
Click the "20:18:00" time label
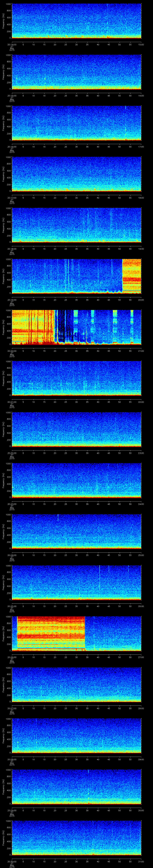tap(12, 249)
